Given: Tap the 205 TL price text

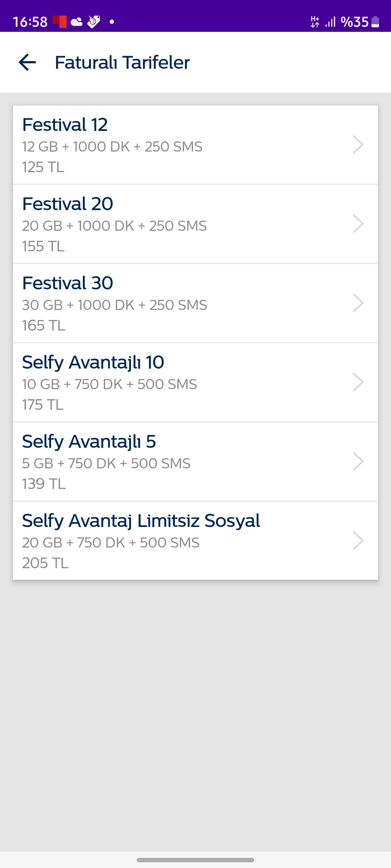Looking at the screenshot, I should 45,563.
